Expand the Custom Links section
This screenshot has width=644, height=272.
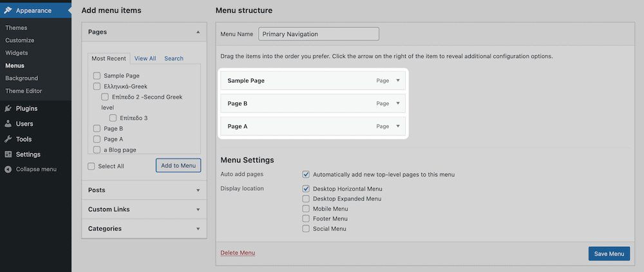pos(198,209)
